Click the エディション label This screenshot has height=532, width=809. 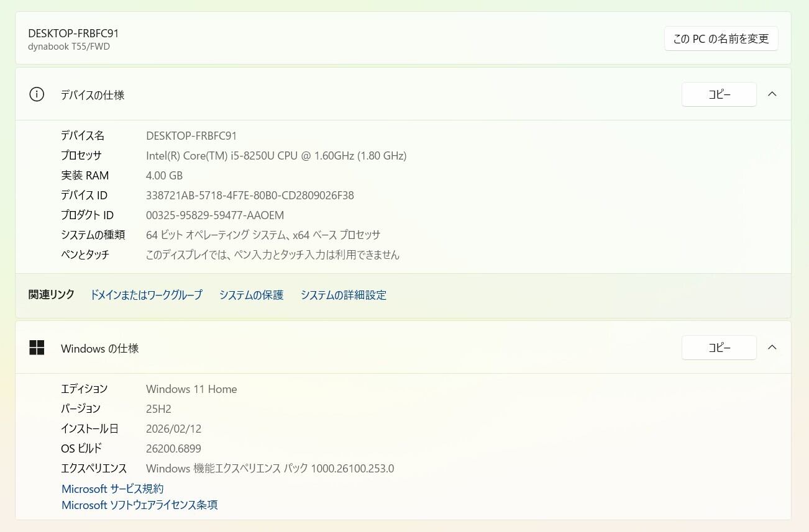point(84,389)
